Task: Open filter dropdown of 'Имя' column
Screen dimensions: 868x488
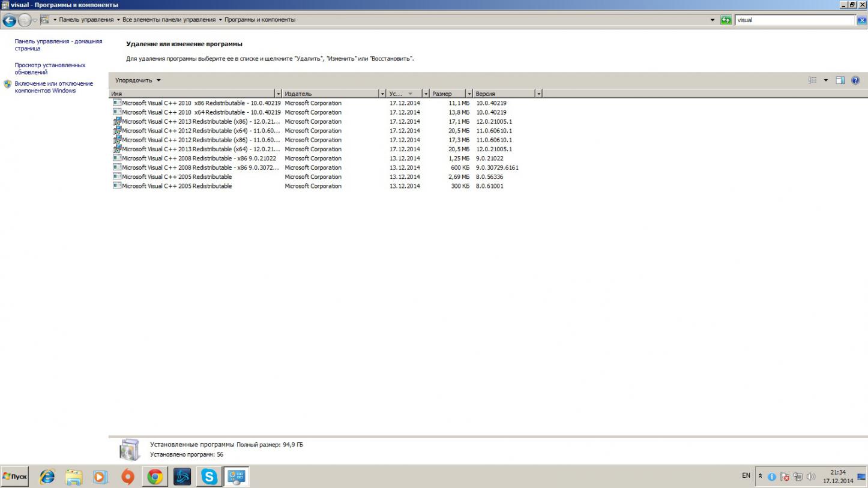Action: pyautogui.click(x=278, y=94)
